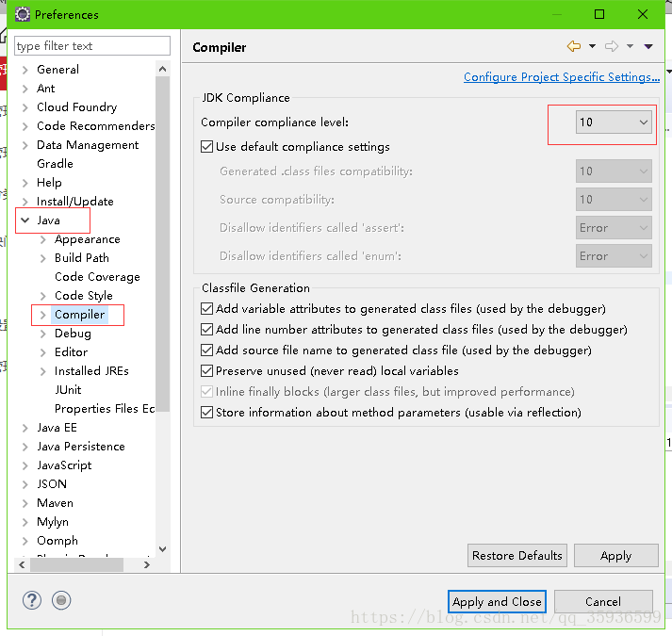Select Code Recommenders tree item
The width and height of the screenshot is (672, 636).
pos(95,126)
